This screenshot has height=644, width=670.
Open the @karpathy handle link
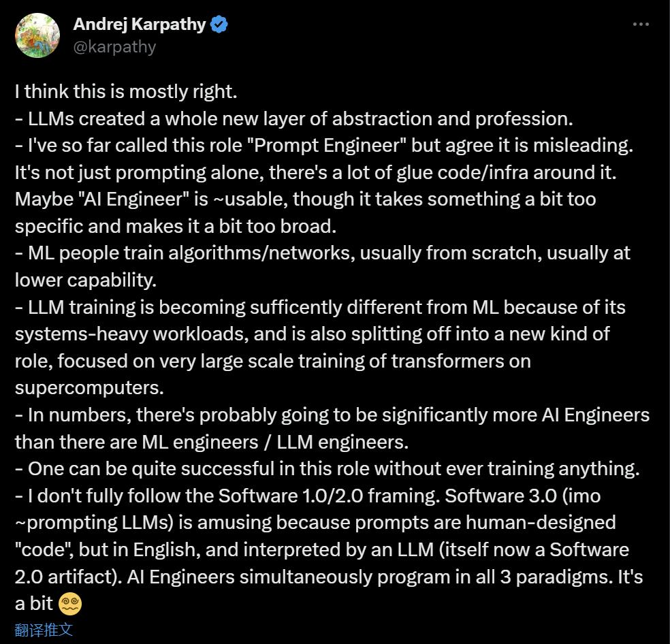tap(114, 46)
